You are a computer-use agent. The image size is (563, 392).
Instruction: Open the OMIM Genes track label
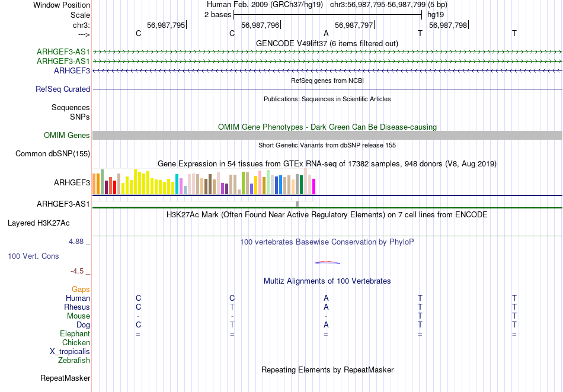tap(66, 135)
